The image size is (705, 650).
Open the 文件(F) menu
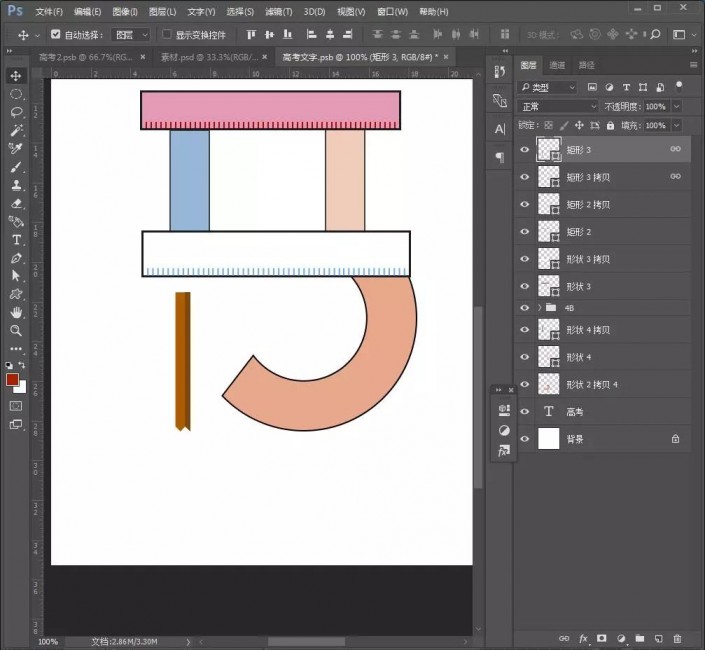(49, 12)
